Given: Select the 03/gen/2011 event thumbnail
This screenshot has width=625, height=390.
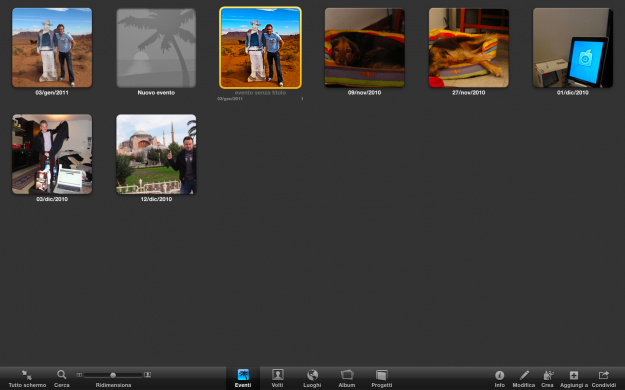Looking at the screenshot, I should [x=52, y=47].
